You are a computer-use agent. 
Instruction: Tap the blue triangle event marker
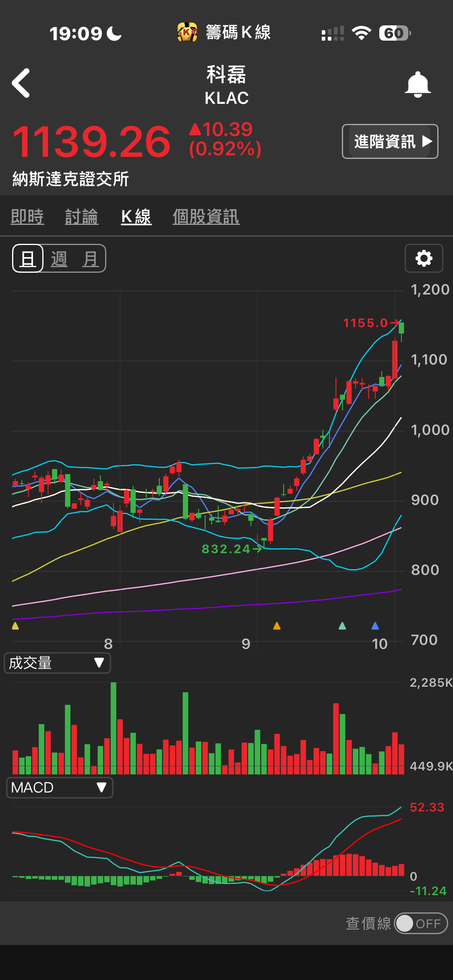tap(375, 626)
